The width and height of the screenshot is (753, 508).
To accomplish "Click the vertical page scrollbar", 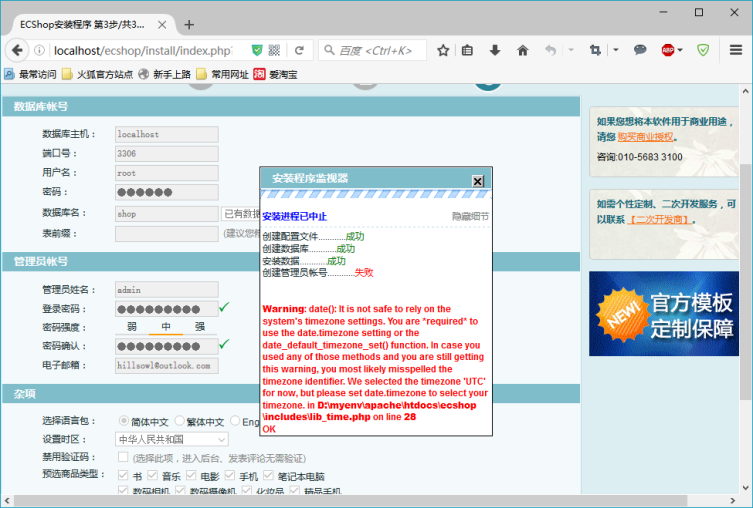I will 745,281.
